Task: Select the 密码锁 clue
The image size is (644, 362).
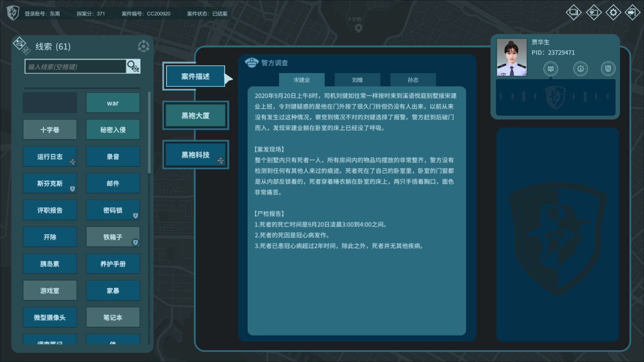Action: pyautogui.click(x=113, y=210)
